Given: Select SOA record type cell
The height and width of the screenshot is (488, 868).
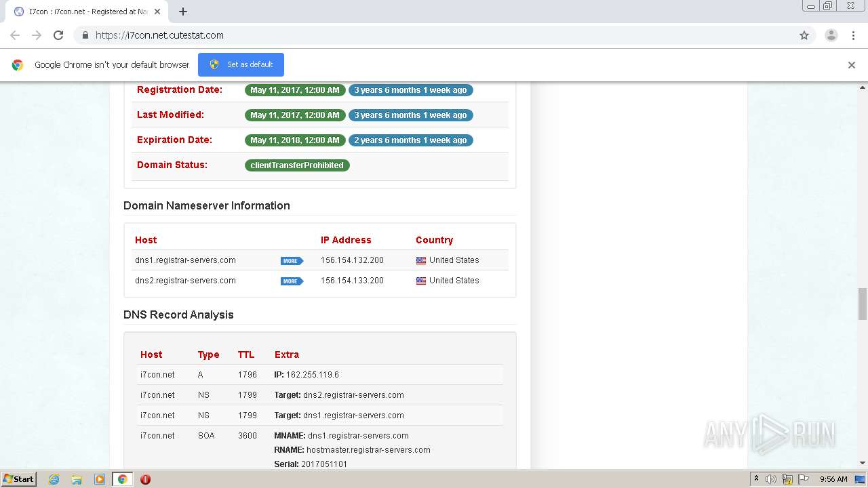Looking at the screenshot, I should pyautogui.click(x=206, y=436).
